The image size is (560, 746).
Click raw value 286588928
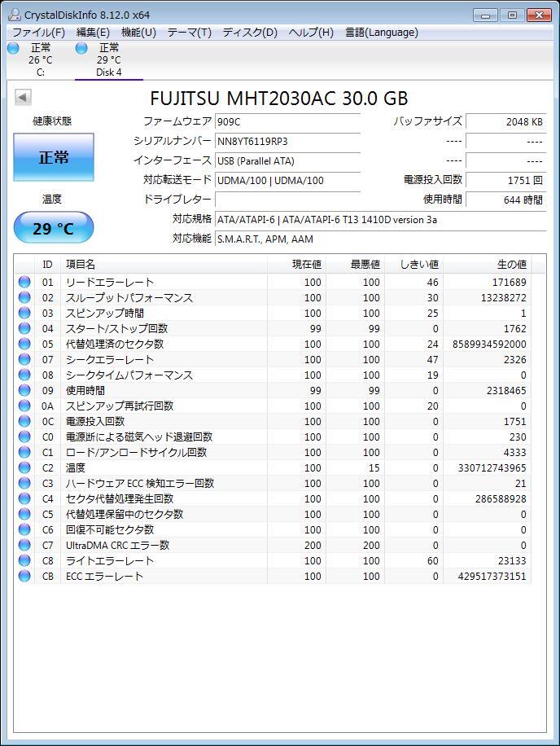pyautogui.click(x=501, y=498)
